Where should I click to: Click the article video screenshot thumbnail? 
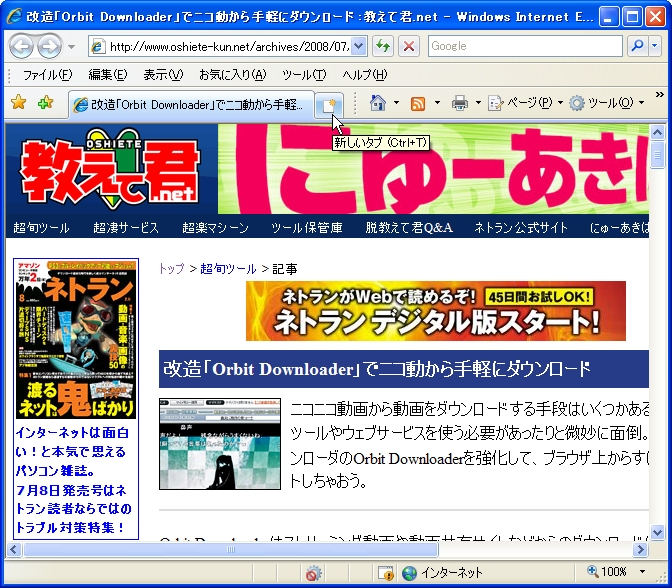[220, 444]
